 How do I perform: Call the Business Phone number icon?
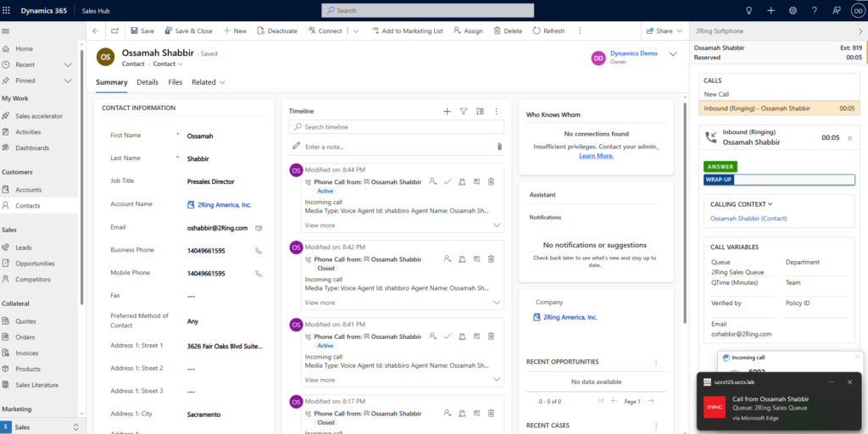[259, 251]
